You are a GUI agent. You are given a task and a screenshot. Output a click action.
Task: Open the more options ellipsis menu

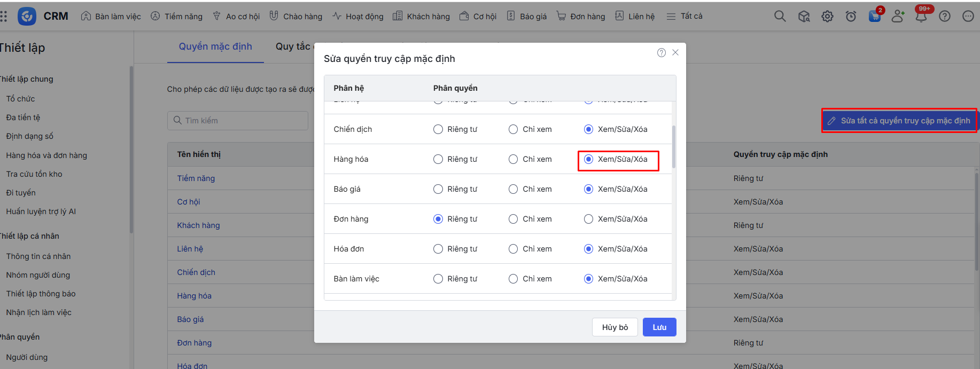[x=968, y=17]
